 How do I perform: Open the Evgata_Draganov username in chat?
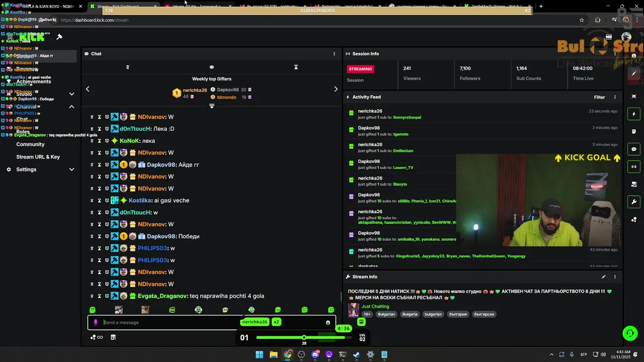tap(163, 296)
